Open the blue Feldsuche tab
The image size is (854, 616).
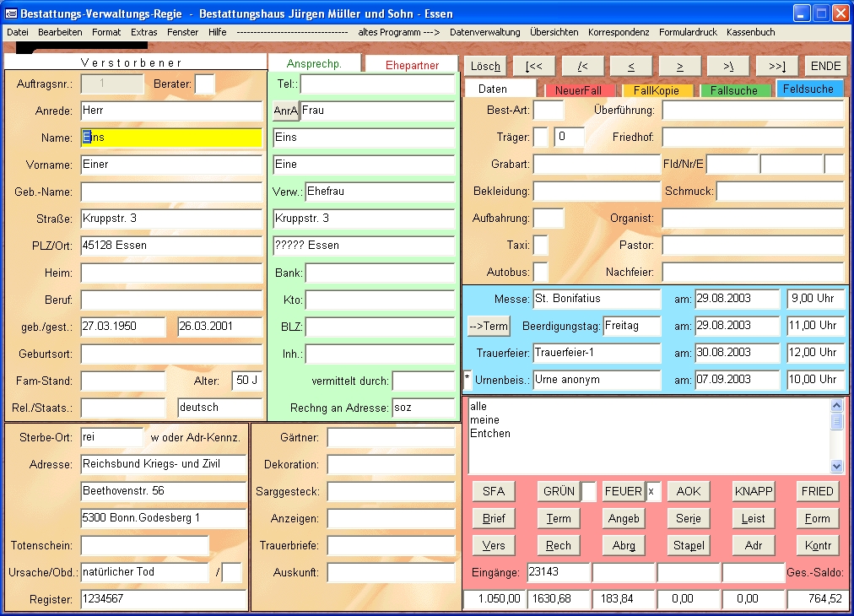[x=808, y=89]
